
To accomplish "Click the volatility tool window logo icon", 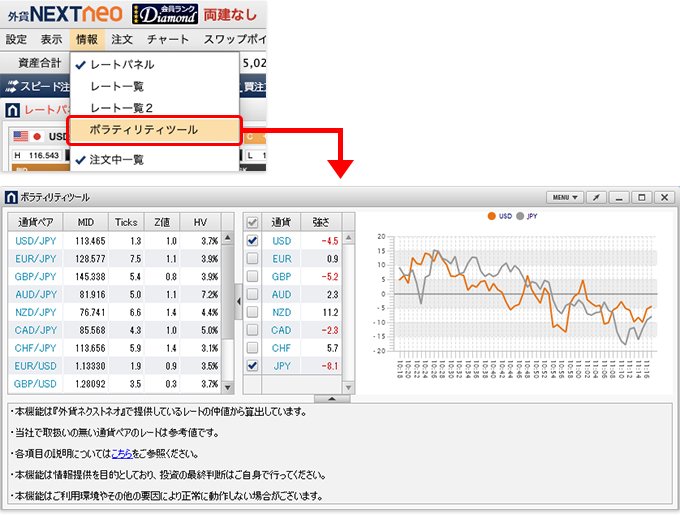I will [x=11, y=198].
